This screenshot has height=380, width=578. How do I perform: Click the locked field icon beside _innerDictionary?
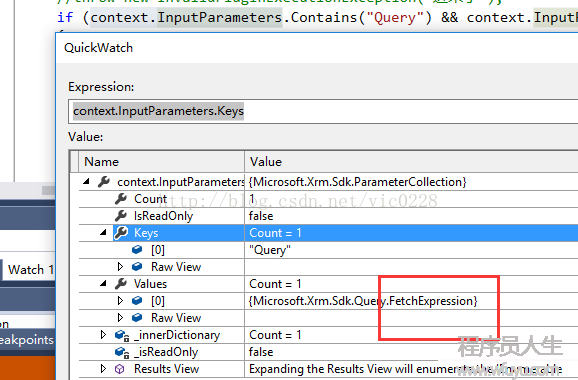(122, 335)
